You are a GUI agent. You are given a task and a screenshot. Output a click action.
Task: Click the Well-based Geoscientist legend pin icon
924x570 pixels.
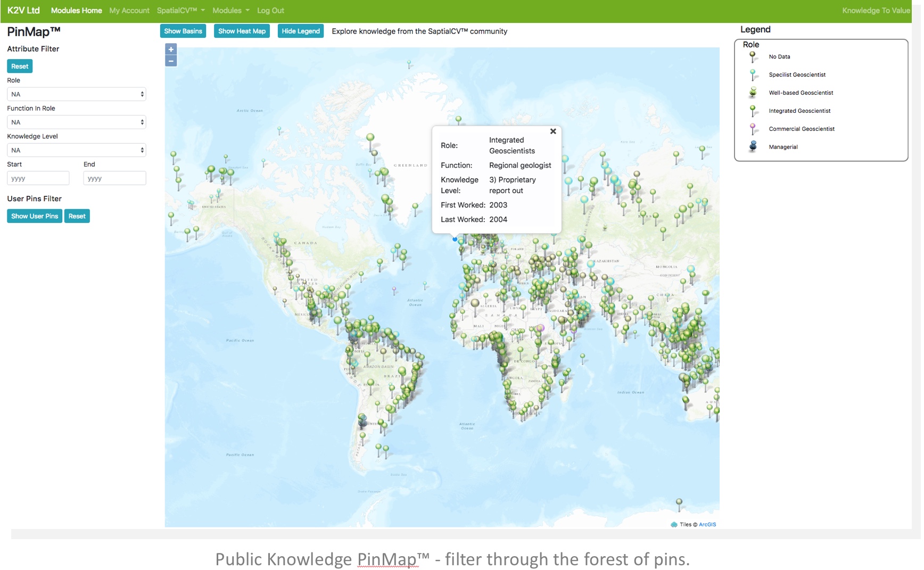753,93
